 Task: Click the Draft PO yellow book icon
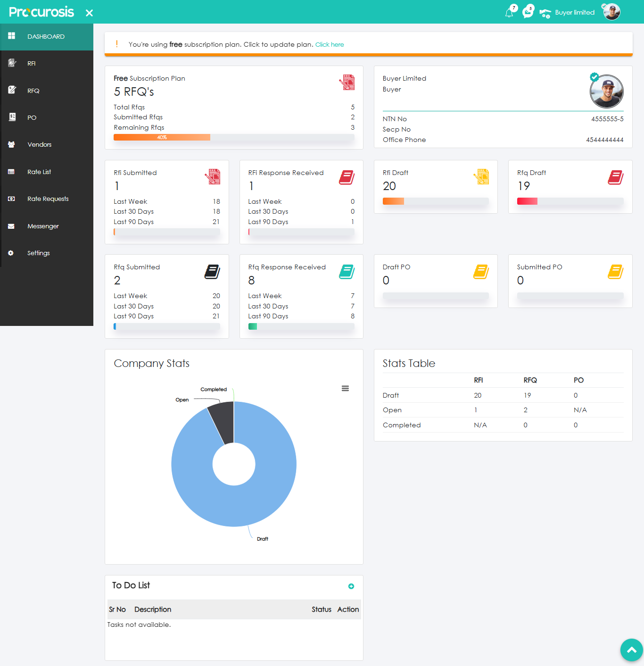(481, 272)
